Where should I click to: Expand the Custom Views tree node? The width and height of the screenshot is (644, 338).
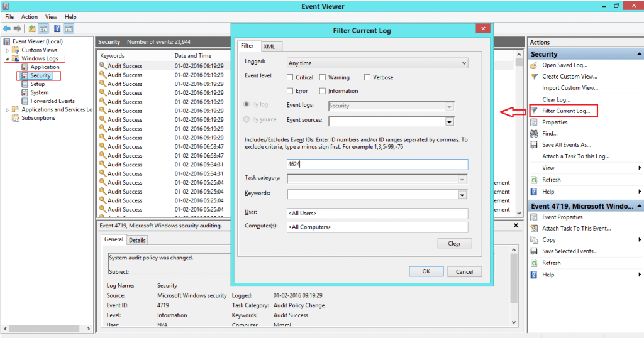(8, 50)
